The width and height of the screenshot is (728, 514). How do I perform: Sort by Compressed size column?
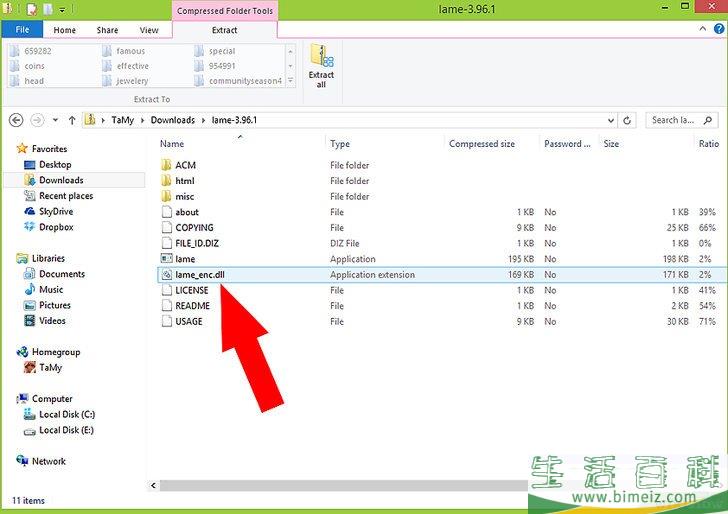point(492,144)
